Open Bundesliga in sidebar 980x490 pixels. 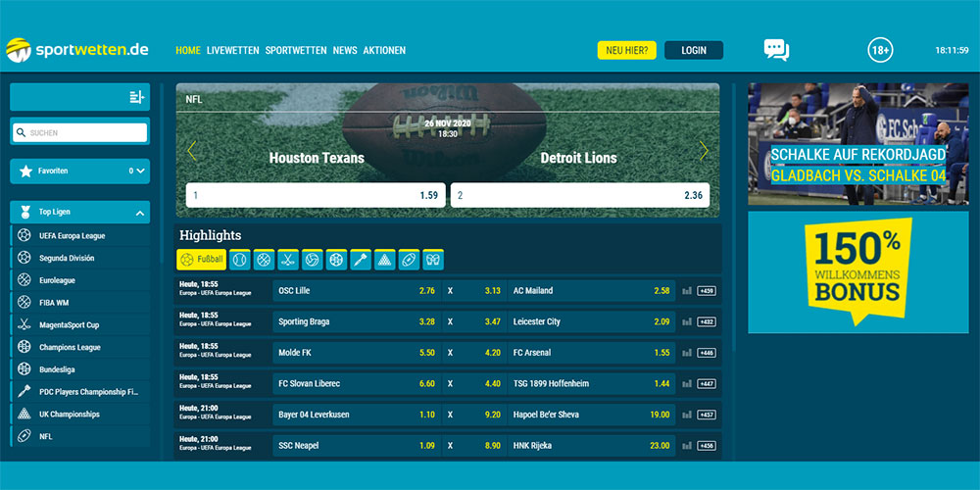tap(80, 369)
